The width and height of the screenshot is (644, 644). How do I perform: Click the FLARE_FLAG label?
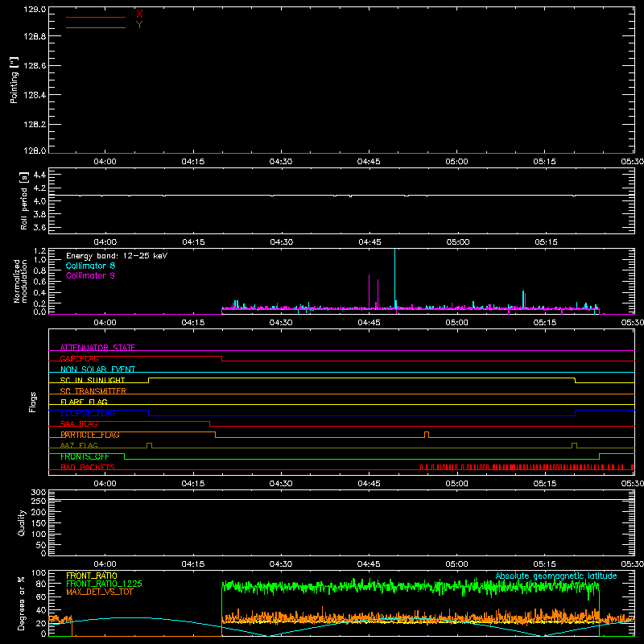pyautogui.click(x=84, y=402)
